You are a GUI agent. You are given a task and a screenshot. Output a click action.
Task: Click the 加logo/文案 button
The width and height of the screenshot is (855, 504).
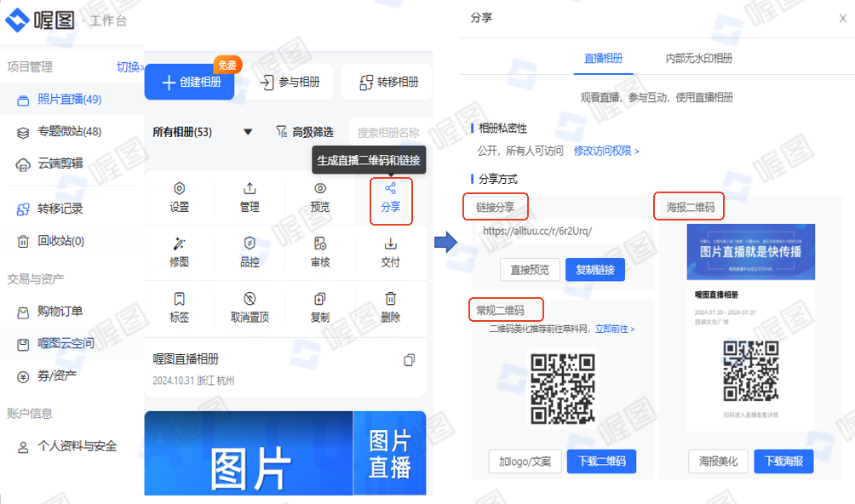click(x=525, y=461)
